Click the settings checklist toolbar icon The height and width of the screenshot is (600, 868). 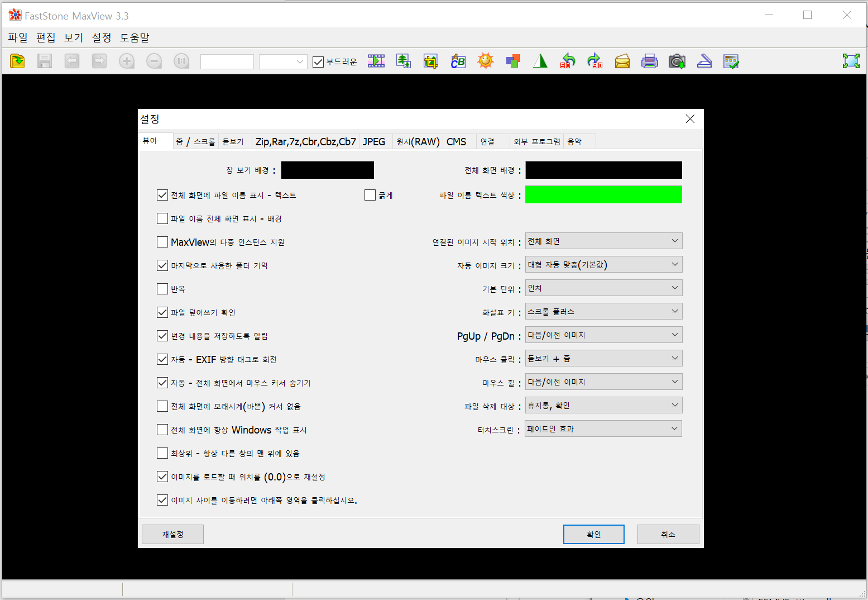(x=731, y=61)
